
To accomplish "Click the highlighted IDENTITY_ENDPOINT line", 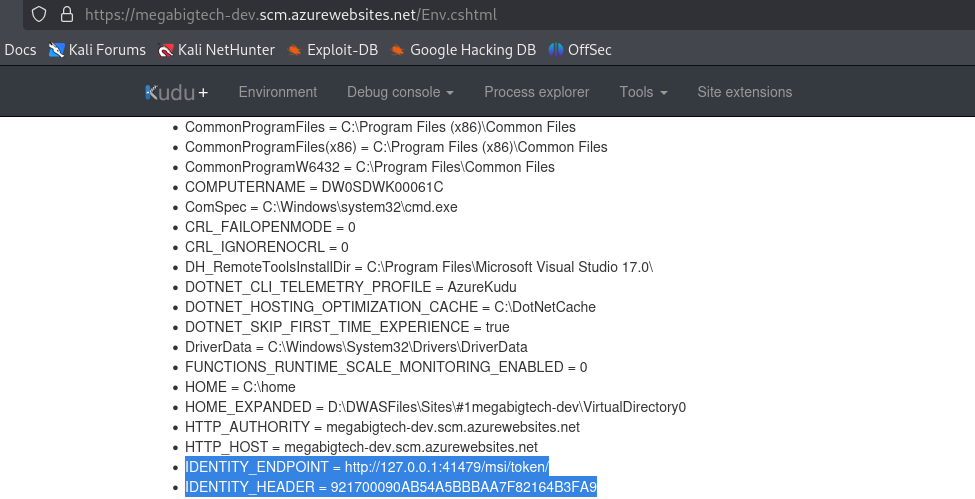I will coord(367,467).
